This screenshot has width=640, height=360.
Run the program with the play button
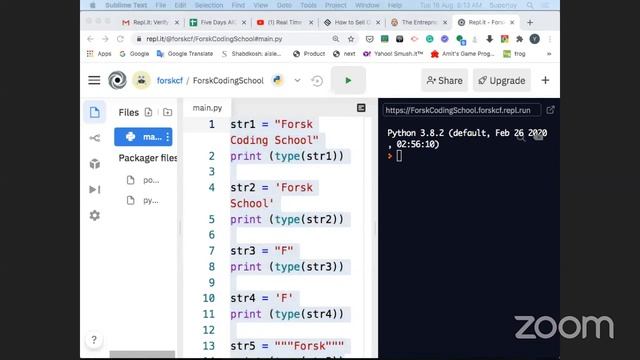tap(348, 80)
